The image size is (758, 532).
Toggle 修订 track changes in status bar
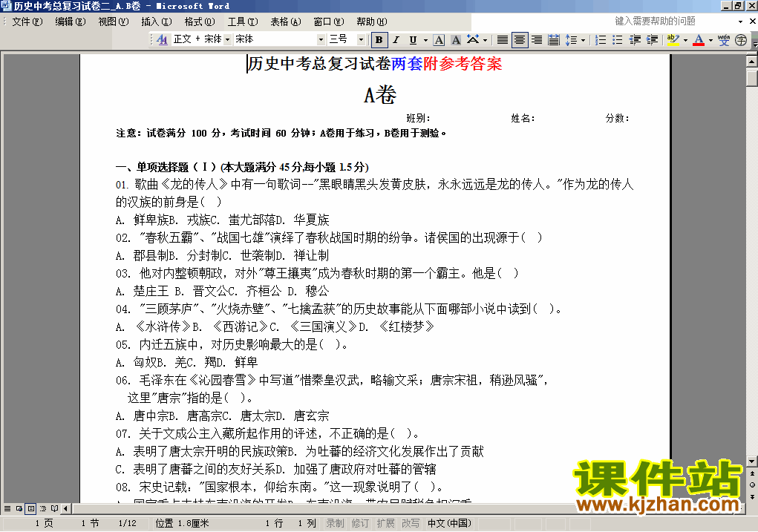[x=360, y=523]
